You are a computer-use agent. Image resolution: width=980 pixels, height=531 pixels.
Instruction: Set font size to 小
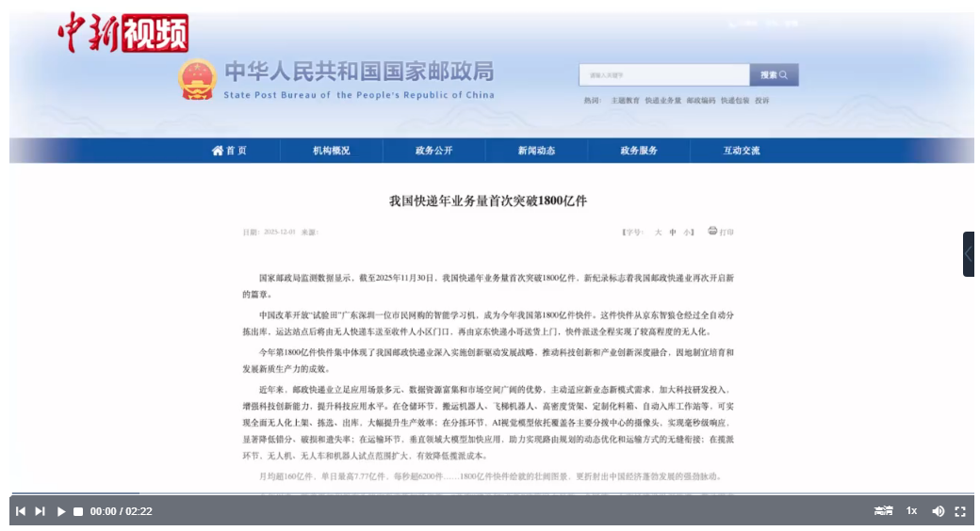tap(686, 232)
